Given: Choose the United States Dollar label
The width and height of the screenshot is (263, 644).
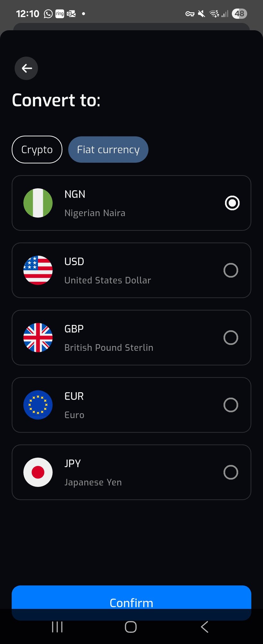Looking at the screenshot, I should (x=108, y=280).
